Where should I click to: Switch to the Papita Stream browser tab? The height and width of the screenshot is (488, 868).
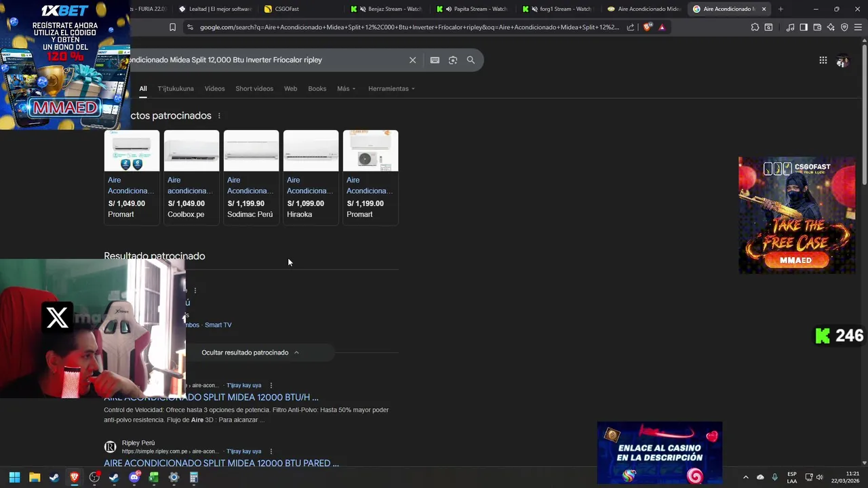[473, 9]
